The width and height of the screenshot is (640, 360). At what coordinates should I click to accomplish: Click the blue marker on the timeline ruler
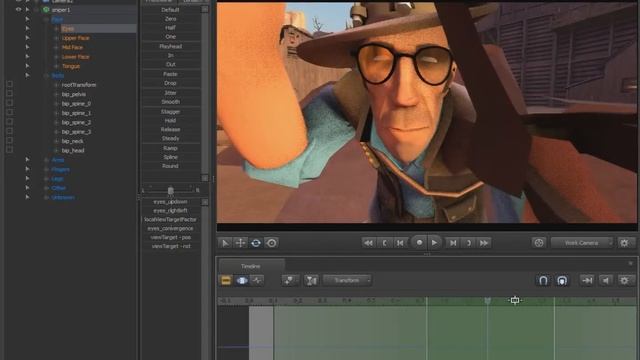[487, 301]
